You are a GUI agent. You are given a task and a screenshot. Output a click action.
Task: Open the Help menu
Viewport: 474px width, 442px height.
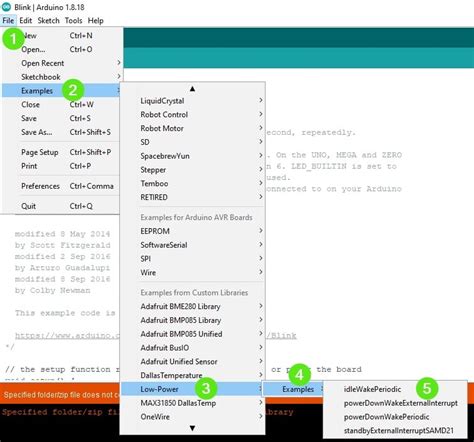pos(95,21)
